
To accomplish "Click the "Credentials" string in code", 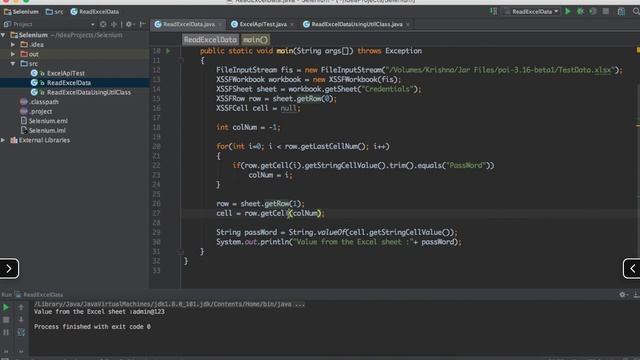I will [387, 89].
